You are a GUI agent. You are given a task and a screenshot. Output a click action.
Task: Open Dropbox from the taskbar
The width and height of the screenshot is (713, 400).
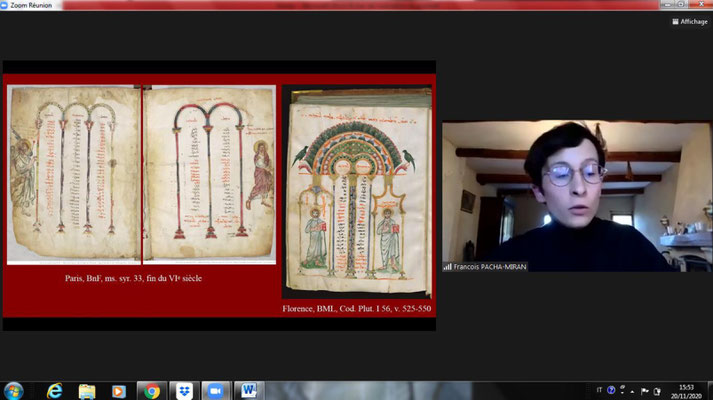[x=184, y=391]
